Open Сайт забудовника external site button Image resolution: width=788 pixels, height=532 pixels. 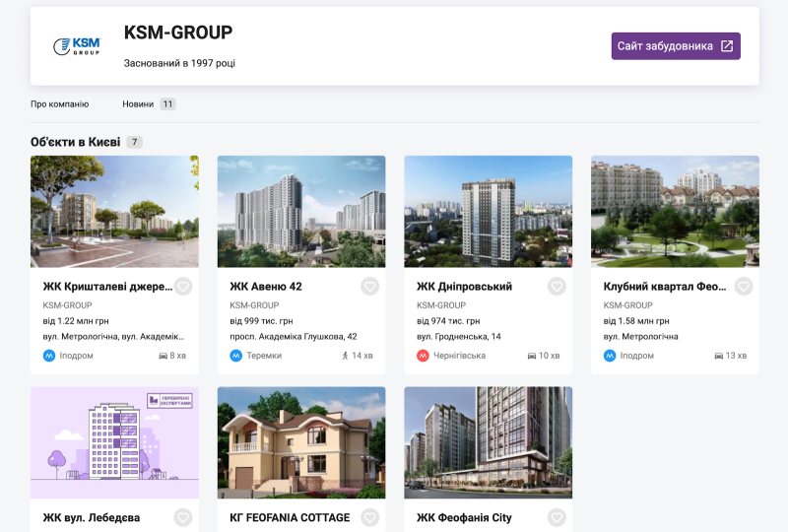675,46
